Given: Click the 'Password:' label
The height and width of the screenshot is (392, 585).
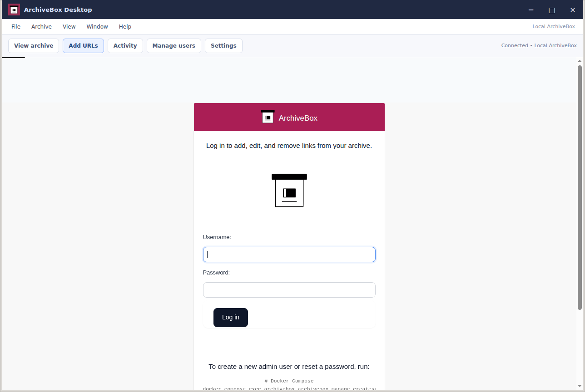Looking at the screenshot, I should click(217, 273).
